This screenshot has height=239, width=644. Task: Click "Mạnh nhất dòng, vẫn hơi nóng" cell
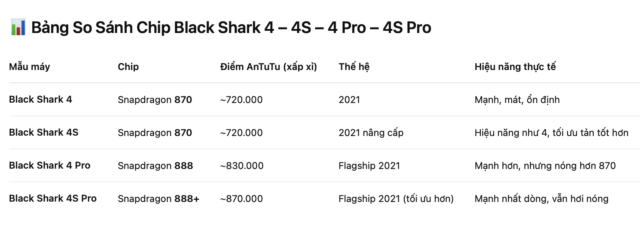(541, 199)
